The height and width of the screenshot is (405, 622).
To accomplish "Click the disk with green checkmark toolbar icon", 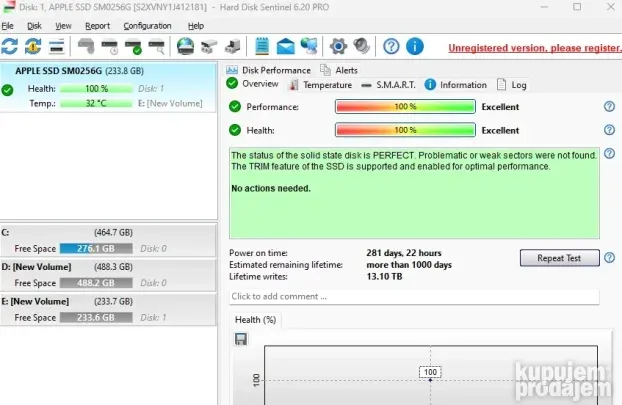I will [x=134, y=46].
